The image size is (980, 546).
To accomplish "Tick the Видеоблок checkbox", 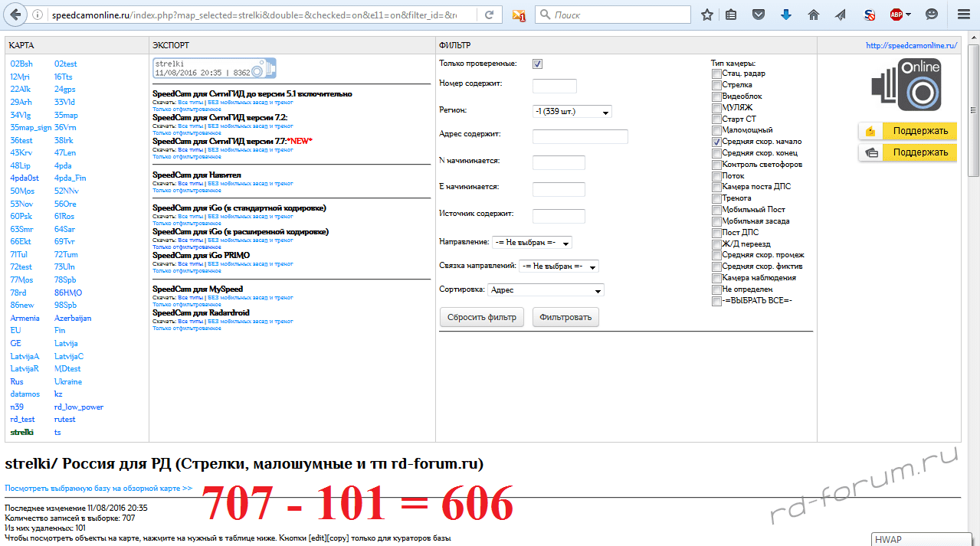I will (716, 96).
